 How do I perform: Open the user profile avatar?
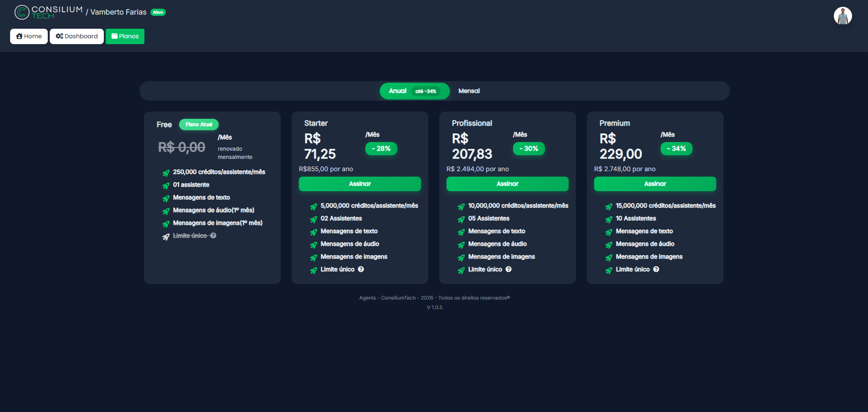coord(842,16)
